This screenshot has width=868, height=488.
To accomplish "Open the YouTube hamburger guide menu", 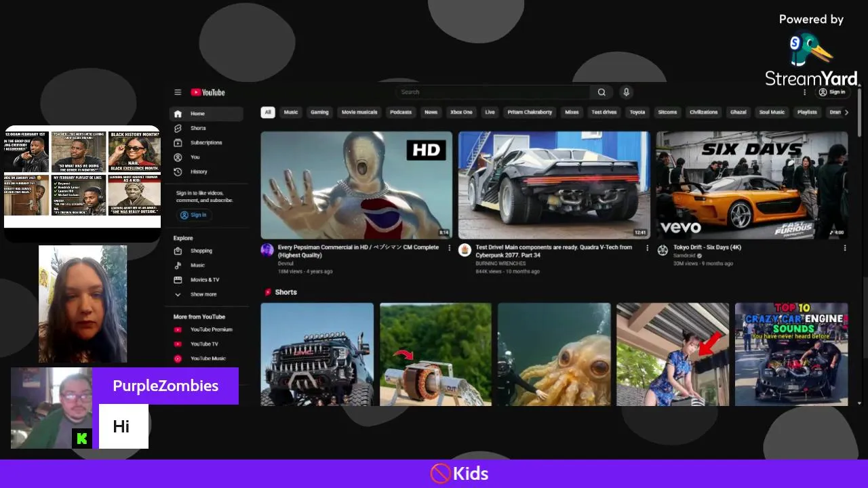I will pos(178,92).
